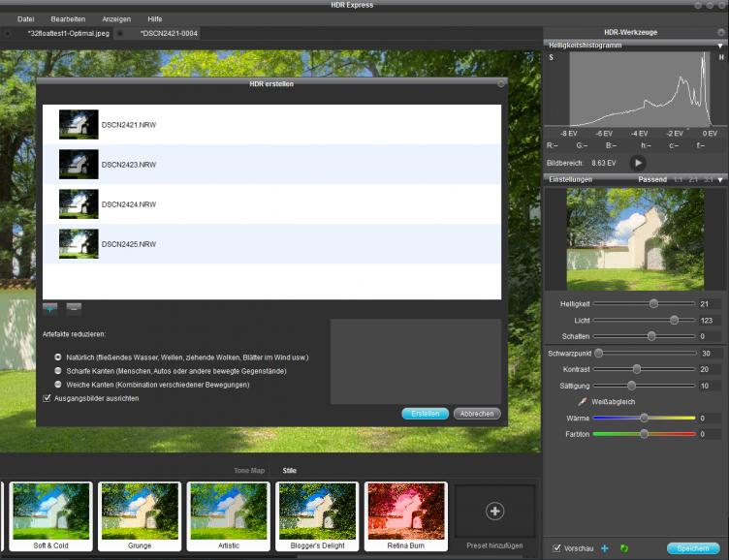Click the plus icon to add a preset

point(494,512)
